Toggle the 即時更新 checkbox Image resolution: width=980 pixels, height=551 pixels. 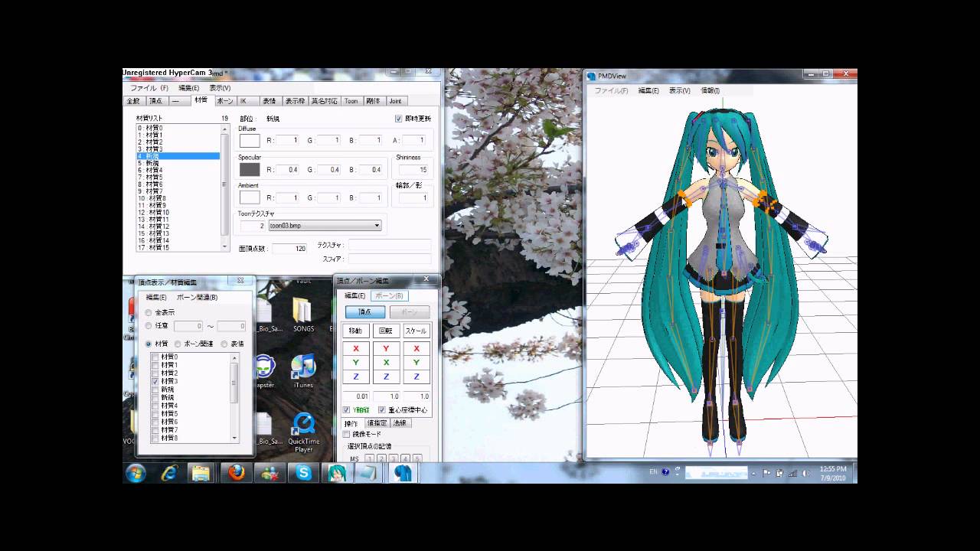398,119
